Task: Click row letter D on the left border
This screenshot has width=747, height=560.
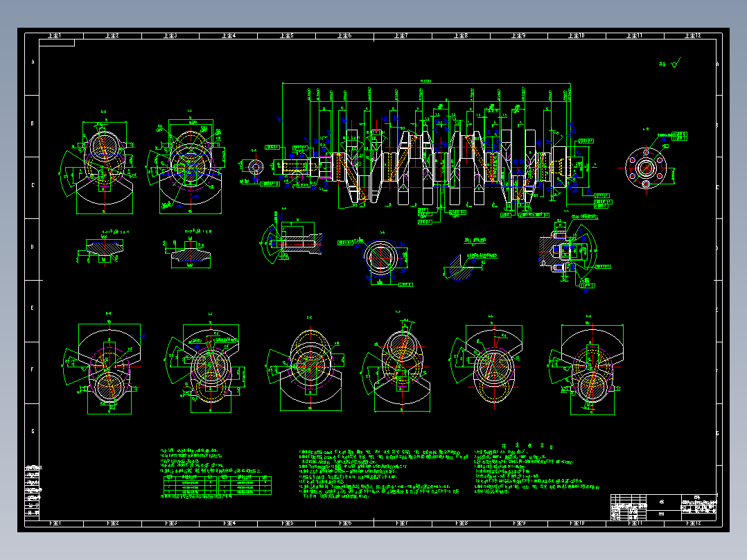Action: pos(33,247)
